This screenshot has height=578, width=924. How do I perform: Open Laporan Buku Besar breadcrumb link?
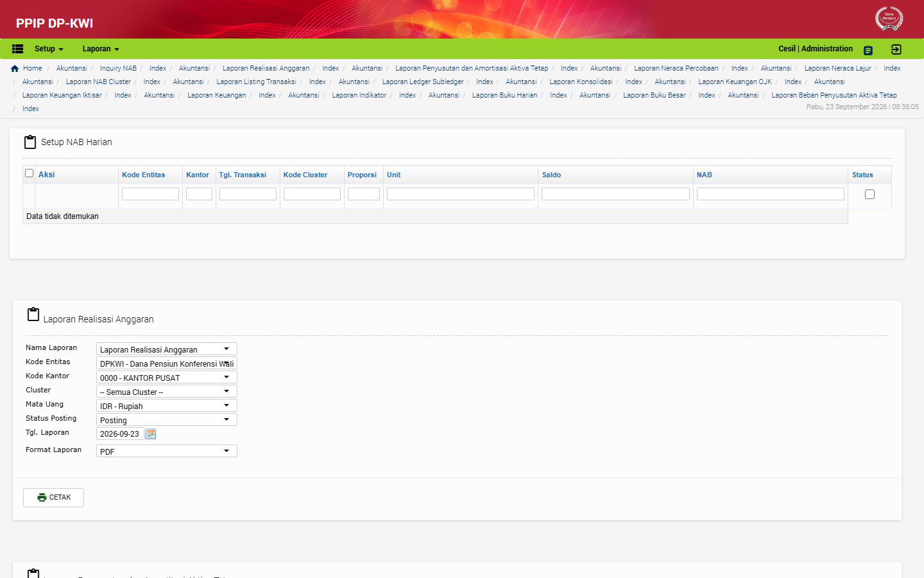654,96
